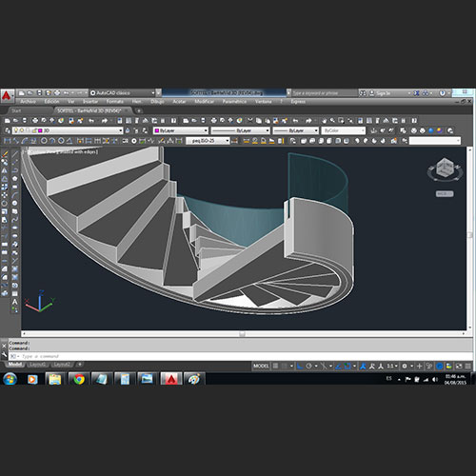Select the Line tool in the left Draw toolbar
The image size is (476, 476).
click(x=15, y=154)
